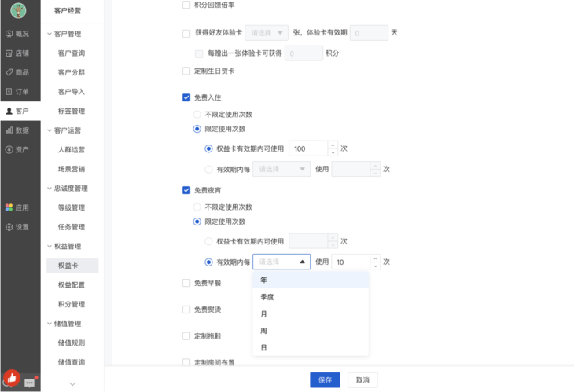Select 不限定使用次数 under 免费夜宵
The height and width of the screenshot is (392, 574).
[x=198, y=207]
